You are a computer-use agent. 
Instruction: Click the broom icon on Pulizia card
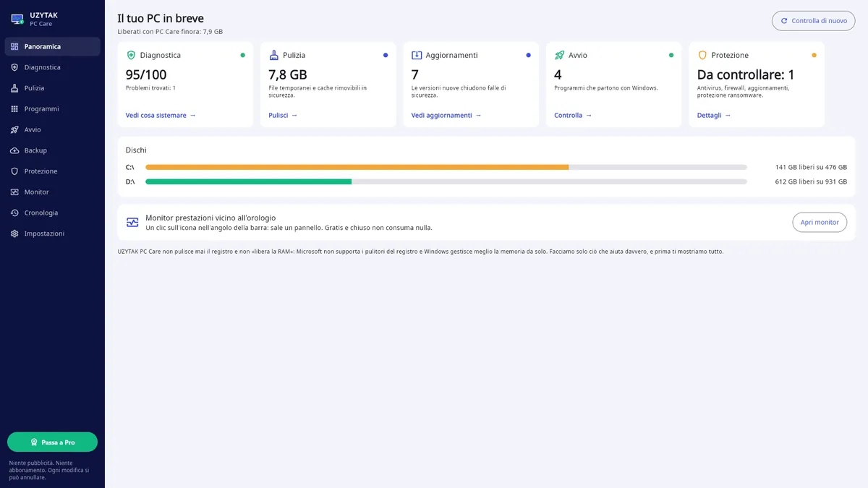pos(273,55)
